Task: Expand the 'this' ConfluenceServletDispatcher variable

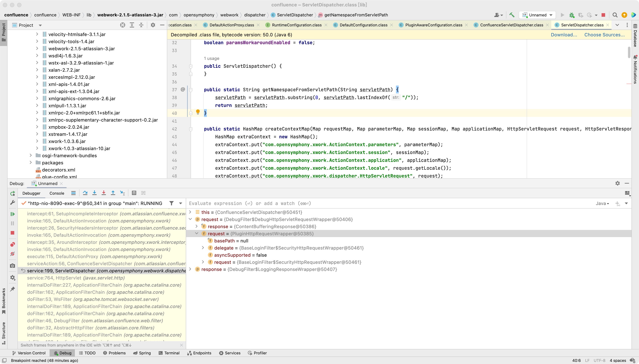Action: click(190, 212)
